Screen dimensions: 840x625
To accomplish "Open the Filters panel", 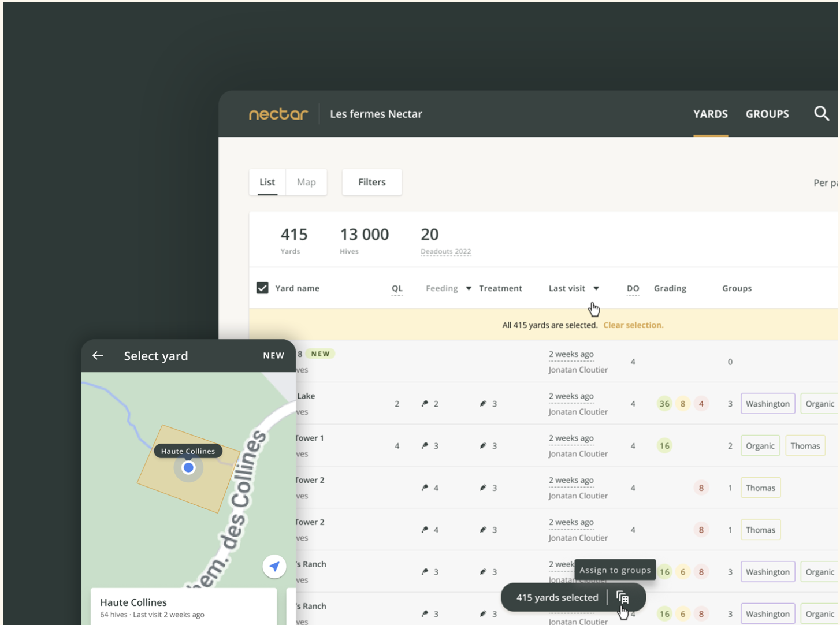I will point(372,182).
